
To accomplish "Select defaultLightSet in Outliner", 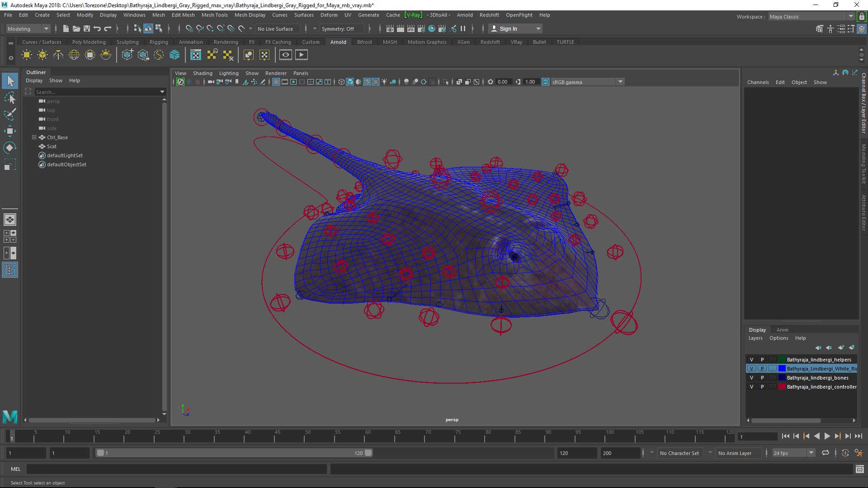I will point(65,155).
